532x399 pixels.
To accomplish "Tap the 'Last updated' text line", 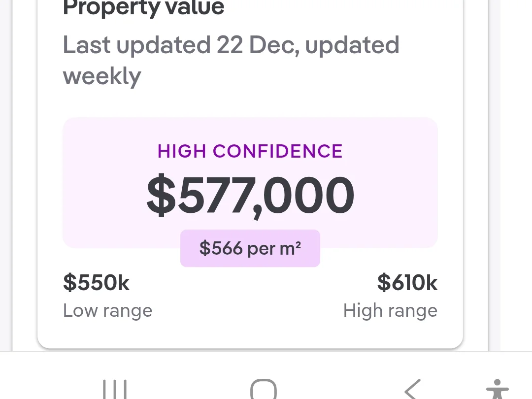I will click(x=231, y=45).
